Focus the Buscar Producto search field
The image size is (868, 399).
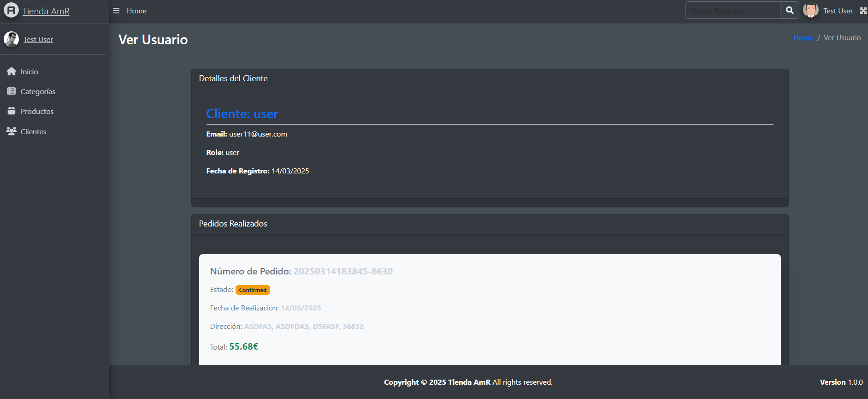click(x=732, y=10)
